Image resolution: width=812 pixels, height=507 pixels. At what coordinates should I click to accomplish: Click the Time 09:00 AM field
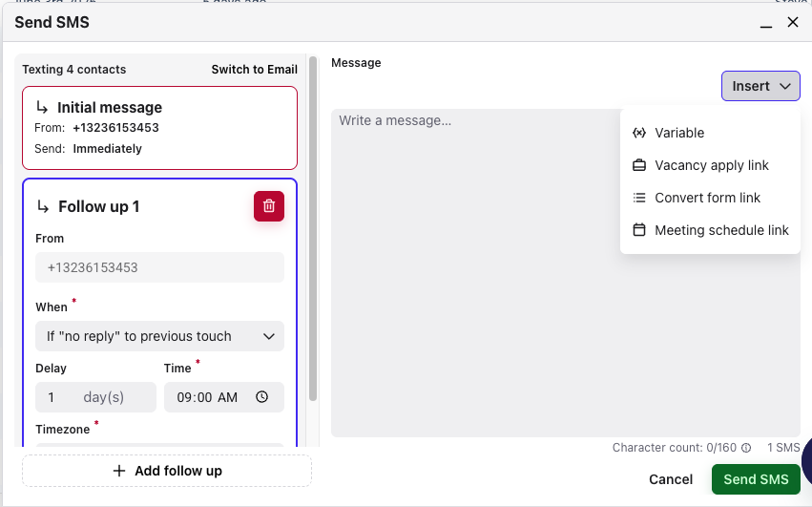(223, 397)
